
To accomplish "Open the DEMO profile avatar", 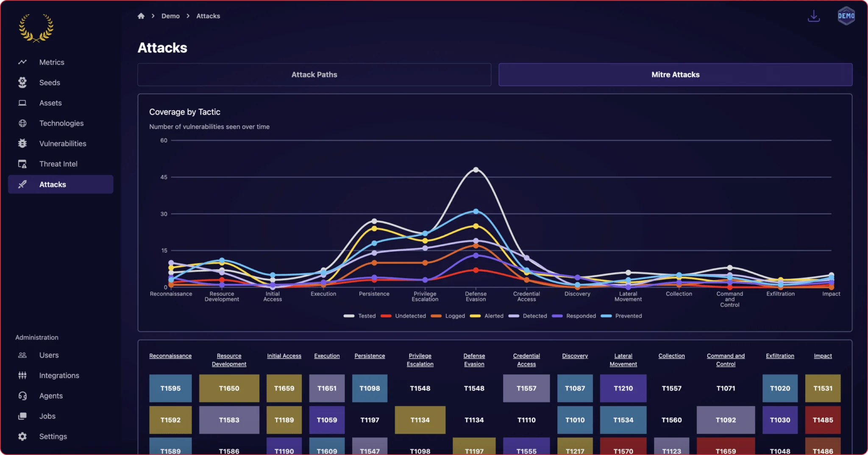I will 846,16.
